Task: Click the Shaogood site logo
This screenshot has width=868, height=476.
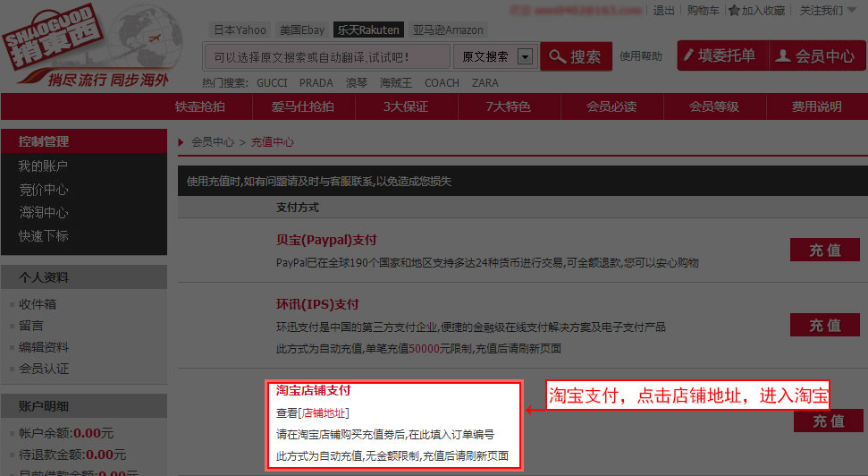Action: pos(91,46)
